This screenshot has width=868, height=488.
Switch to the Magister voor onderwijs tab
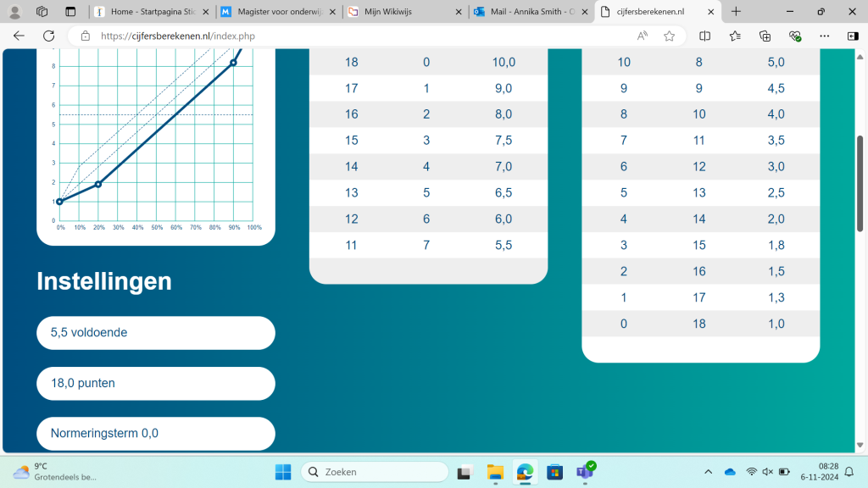(271, 12)
